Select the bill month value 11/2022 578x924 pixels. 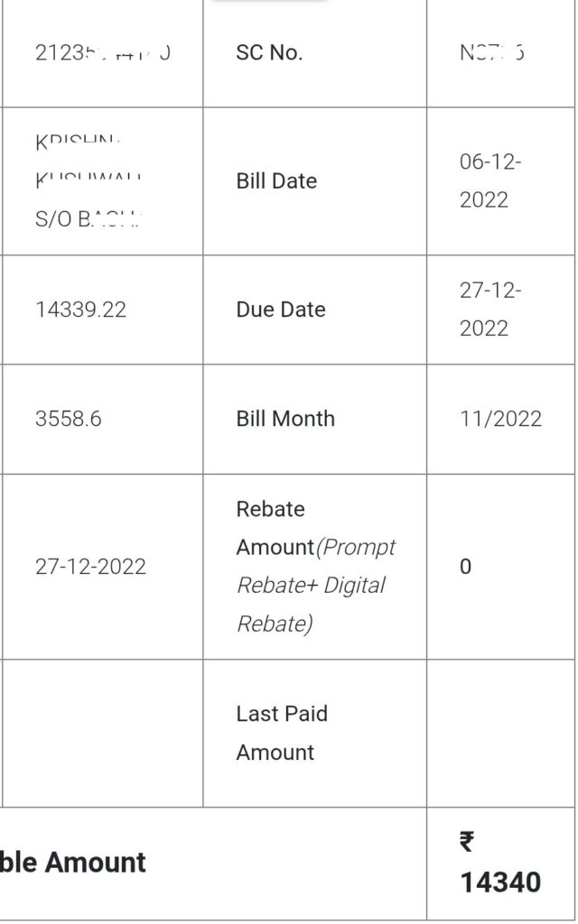[x=500, y=419]
